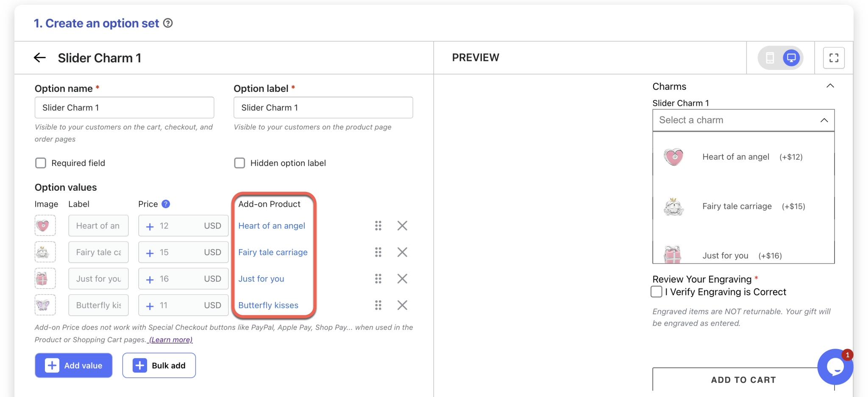Click plus icon in Heart of an angel price field
The width and height of the screenshot is (868, 397).
click(x=149, y=225)
